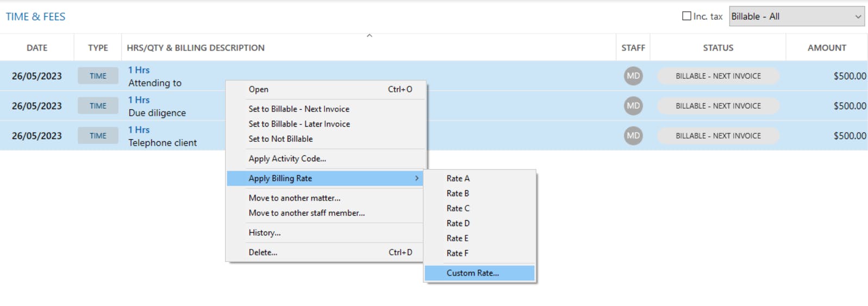Click Delete... in the context menu
Image resolution: width=868 pixels, height=306 pixels.
(x=263, y=252)
